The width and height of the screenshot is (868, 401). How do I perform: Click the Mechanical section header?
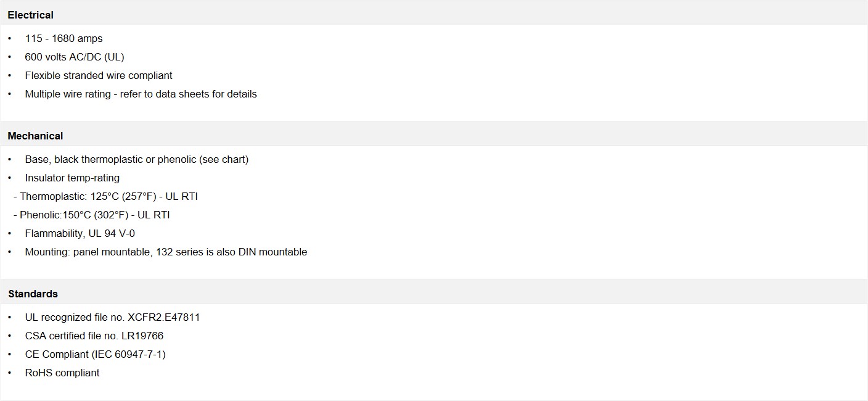click(35, 136)
